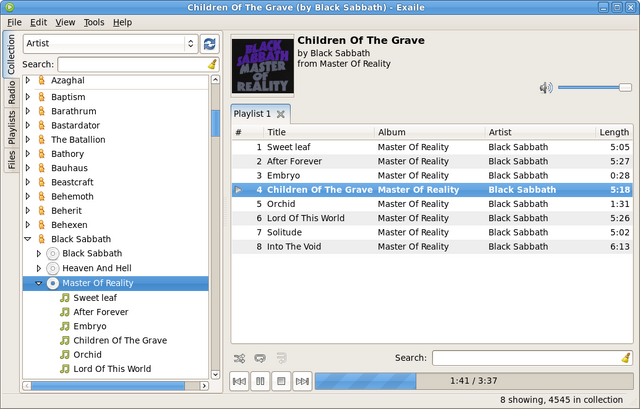Click the Master Of Reality album cover
The image size is (640, 409).
coord(262,66)
